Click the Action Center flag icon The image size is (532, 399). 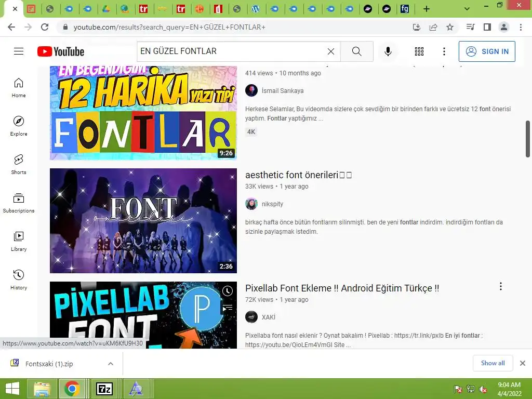(458, 389)
